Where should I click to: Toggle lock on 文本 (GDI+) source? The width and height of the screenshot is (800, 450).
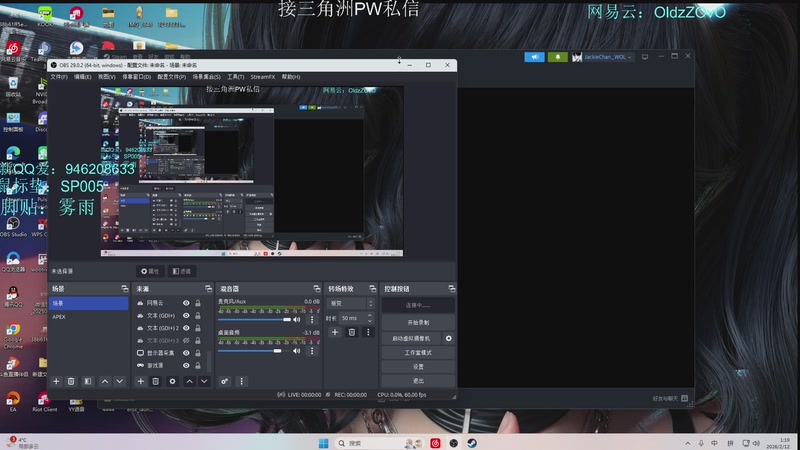pyautogui.click(x=198, y=316)
